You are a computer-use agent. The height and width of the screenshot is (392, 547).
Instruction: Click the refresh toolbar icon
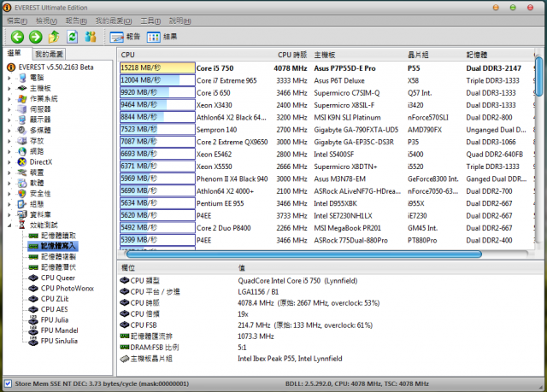click(x=72, y=37)
